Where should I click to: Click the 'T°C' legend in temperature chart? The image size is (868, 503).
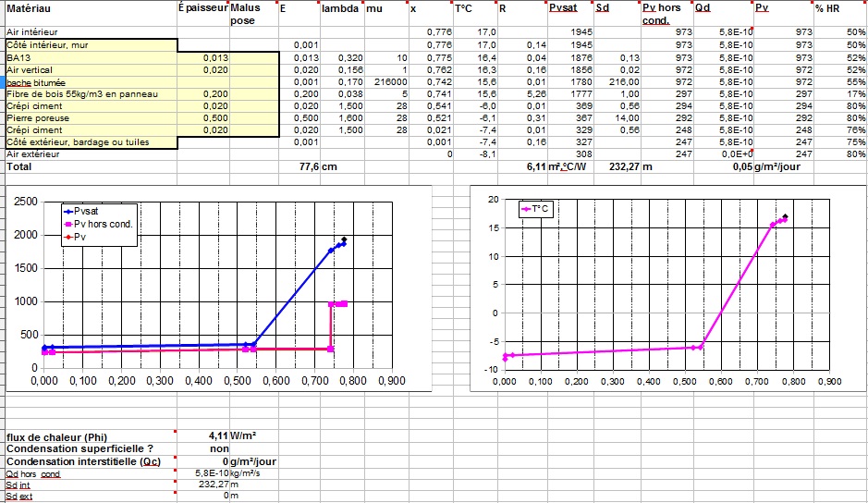(534, 209)
